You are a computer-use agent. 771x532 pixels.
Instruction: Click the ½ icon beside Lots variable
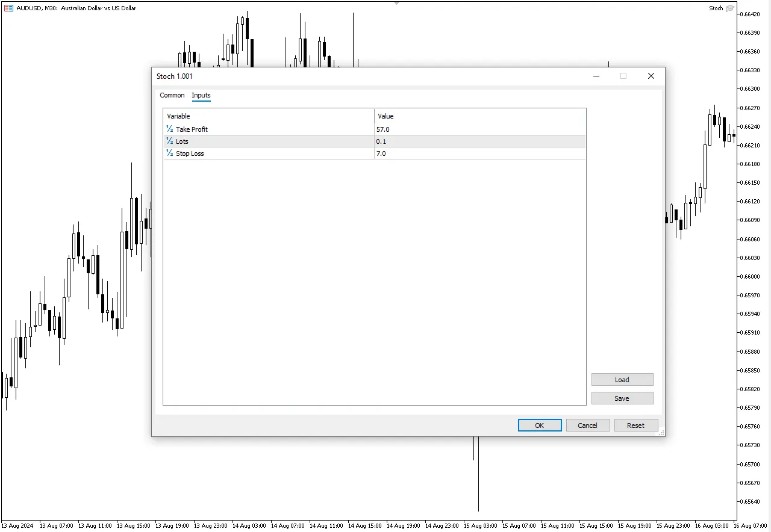pos(169,141)
